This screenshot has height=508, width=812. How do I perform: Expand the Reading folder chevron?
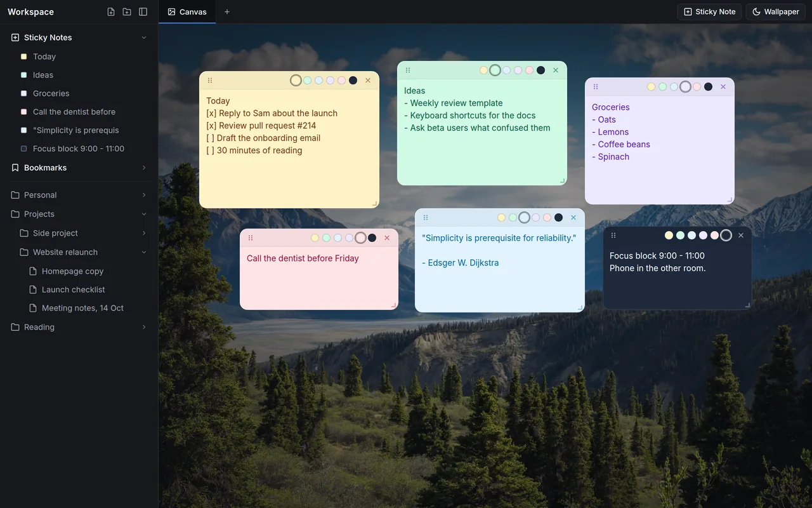pyautogui.click(x=144, y=327)
